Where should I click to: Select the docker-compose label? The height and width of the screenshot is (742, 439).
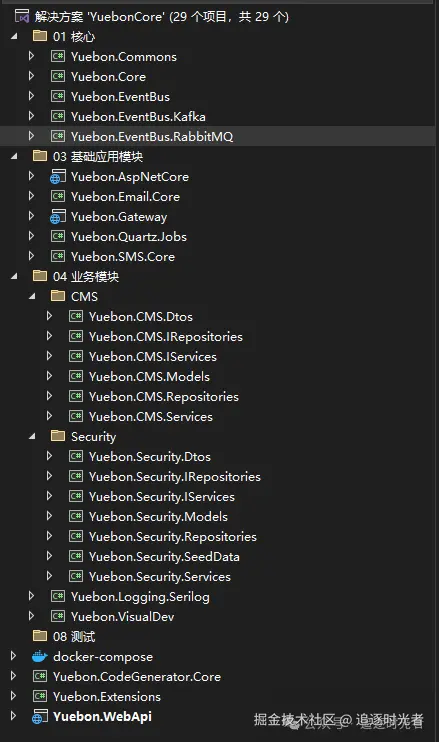click(x=103, y=657)
